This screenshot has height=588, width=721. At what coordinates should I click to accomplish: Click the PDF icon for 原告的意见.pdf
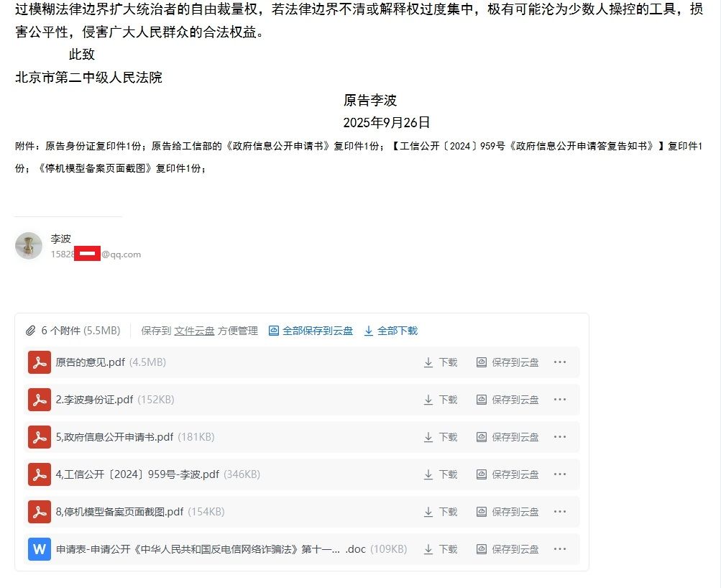[x=39, y=362]
